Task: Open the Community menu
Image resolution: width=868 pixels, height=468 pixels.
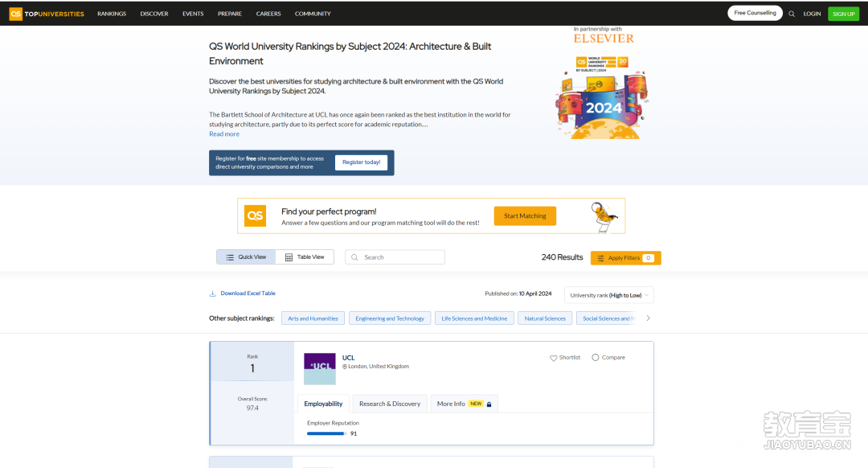Action: 313,14
